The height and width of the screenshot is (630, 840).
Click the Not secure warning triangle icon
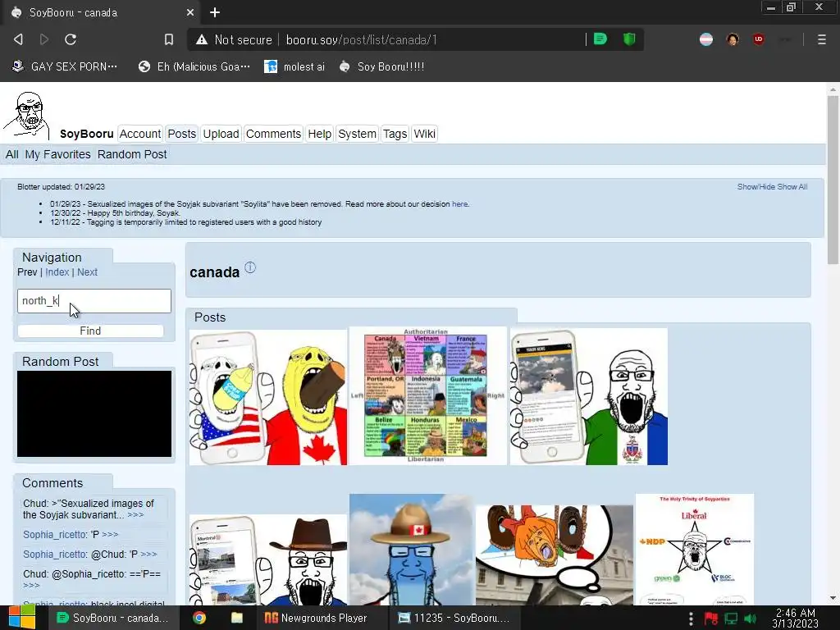click(202, 39)
